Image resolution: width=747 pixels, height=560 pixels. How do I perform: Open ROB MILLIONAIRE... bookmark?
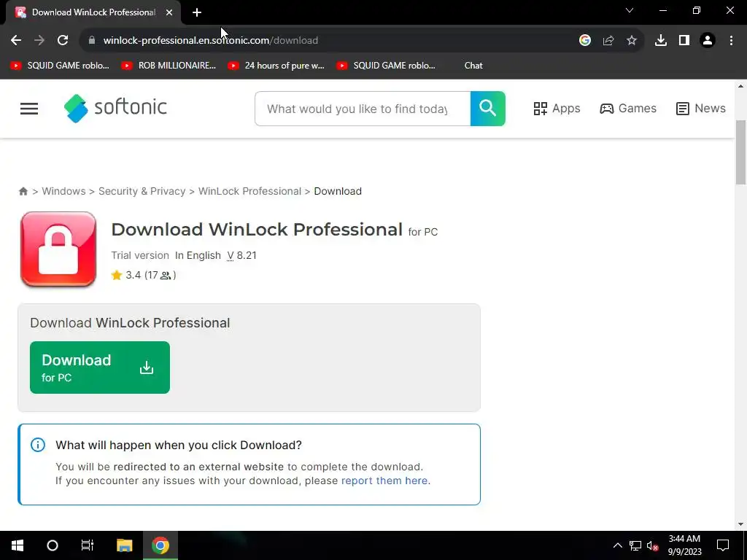(169, 66)
